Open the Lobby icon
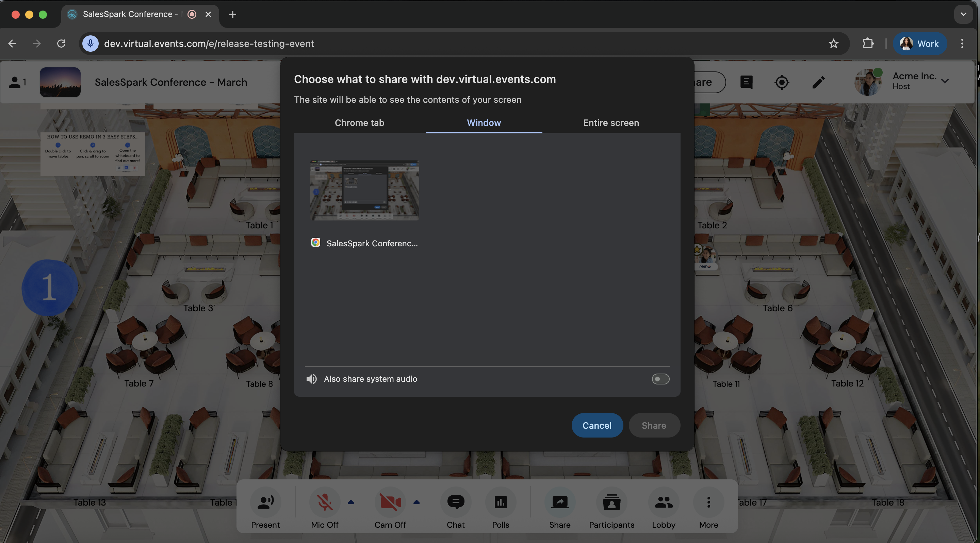 coord(663,502)
